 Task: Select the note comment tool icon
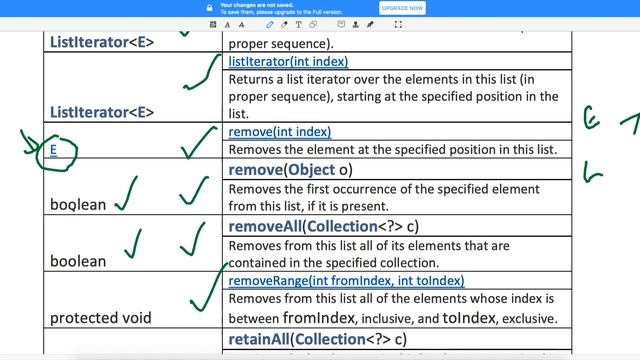click(x=341, y=24)
